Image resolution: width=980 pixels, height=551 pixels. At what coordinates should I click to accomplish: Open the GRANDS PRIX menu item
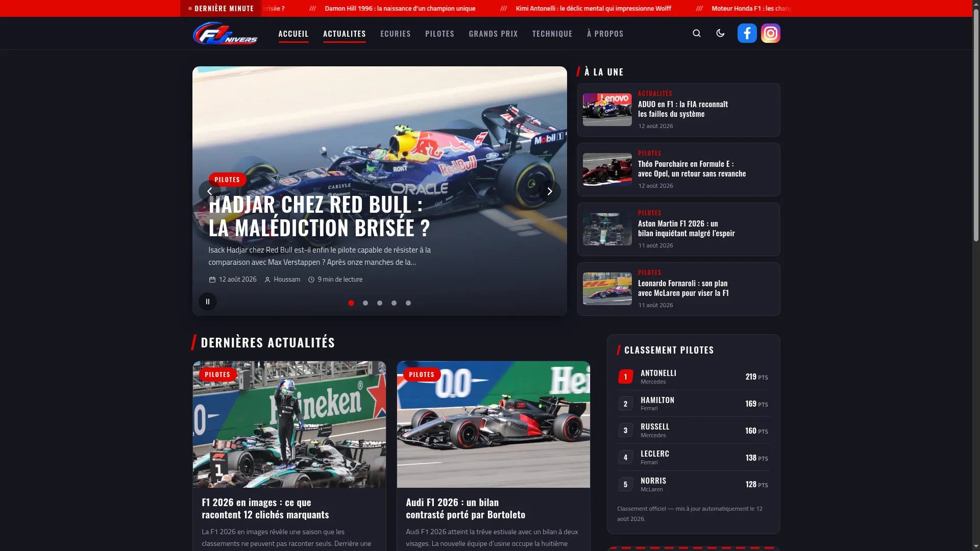point(493,34)
